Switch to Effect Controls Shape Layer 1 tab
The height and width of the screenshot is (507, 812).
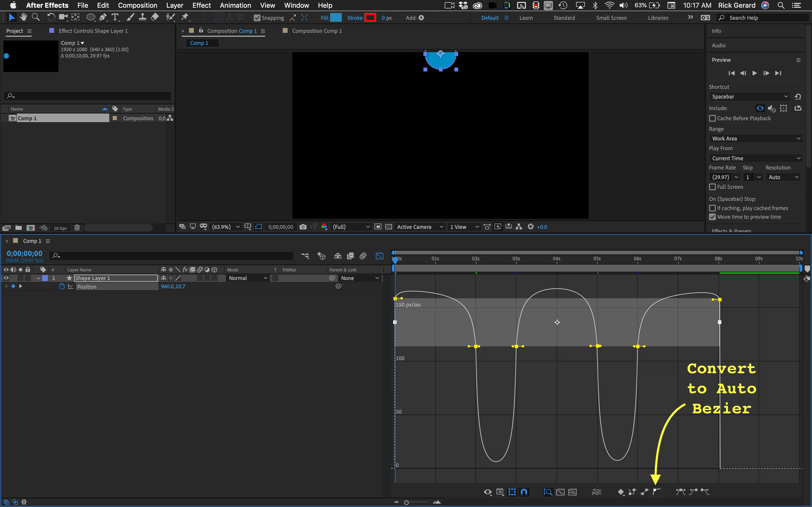click(x=93, y=31)
